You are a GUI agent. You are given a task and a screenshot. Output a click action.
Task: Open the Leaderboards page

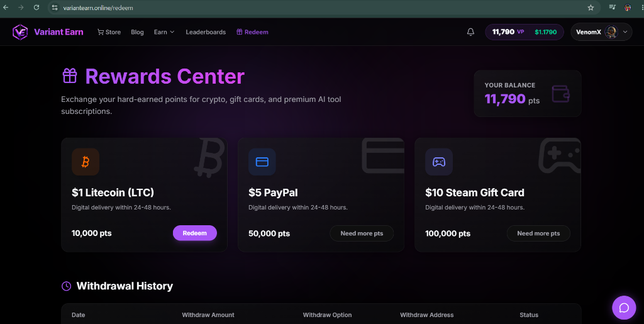[x=206, y=32]
